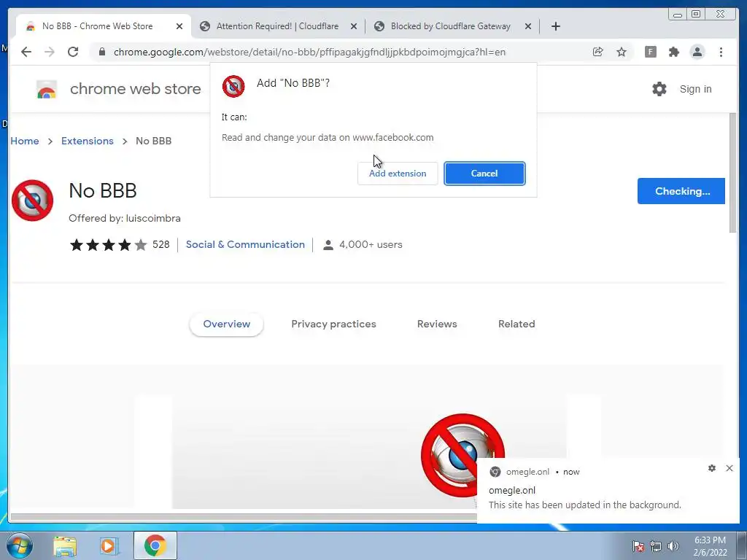Open the Extensions puzzle piece menu
The height and width of the screenshot is (560, 747).
tap(673, 52)
